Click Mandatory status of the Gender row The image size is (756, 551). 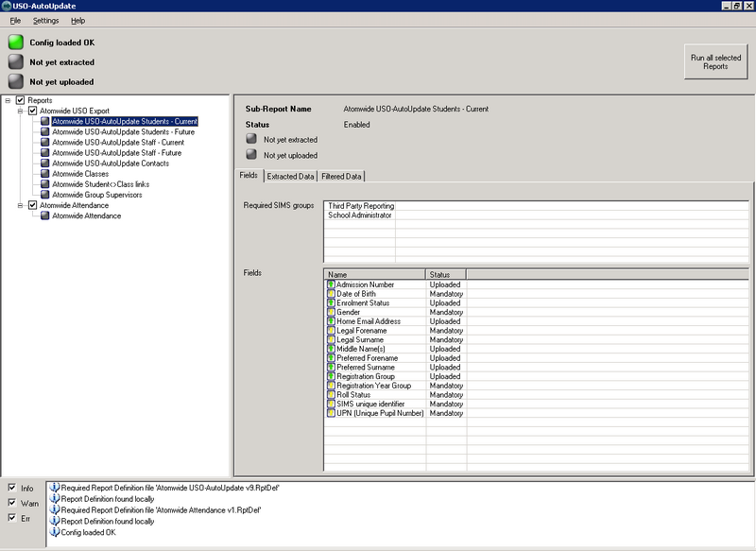pos(446,312)
